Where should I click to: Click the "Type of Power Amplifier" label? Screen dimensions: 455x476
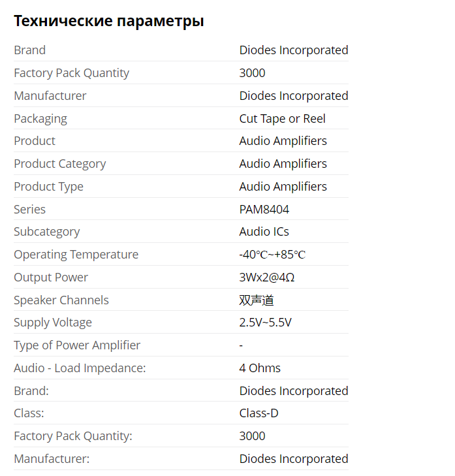click(77, 345)
